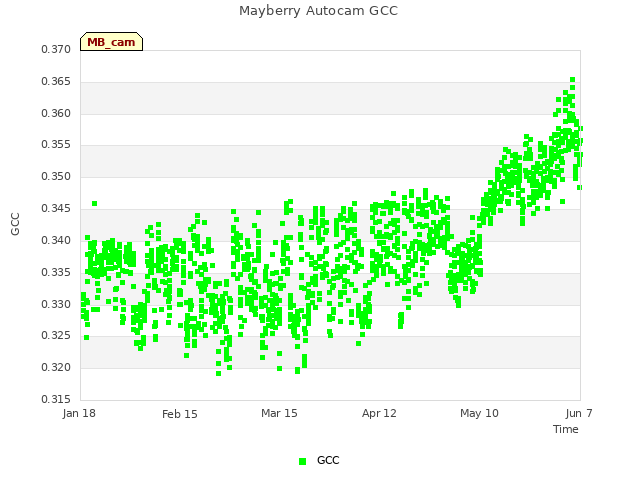
Task: Click the Mar 15 axis label
Action: pos(280,413)
